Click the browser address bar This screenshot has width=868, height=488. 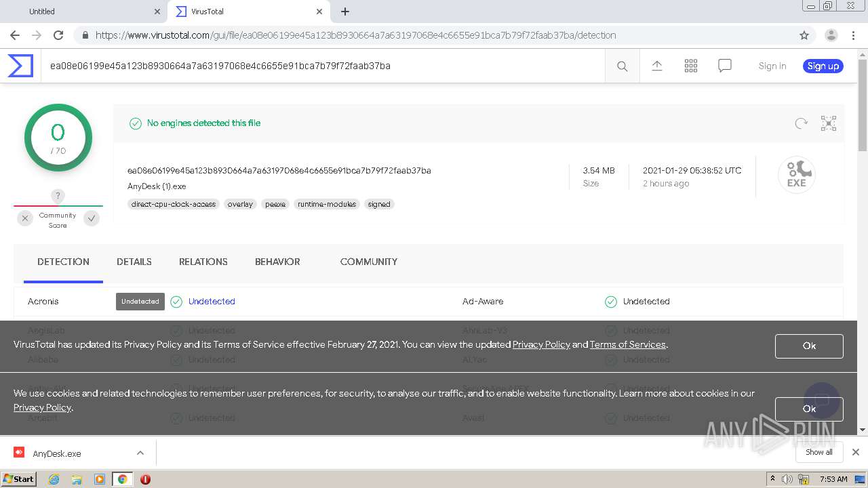point(434,35)
